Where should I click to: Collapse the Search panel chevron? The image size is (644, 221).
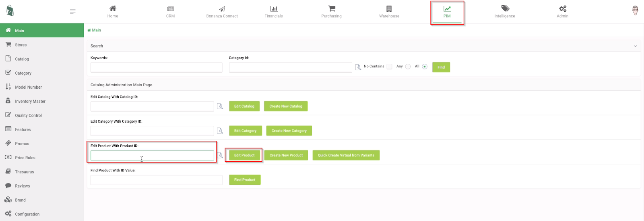click(636, 46)
